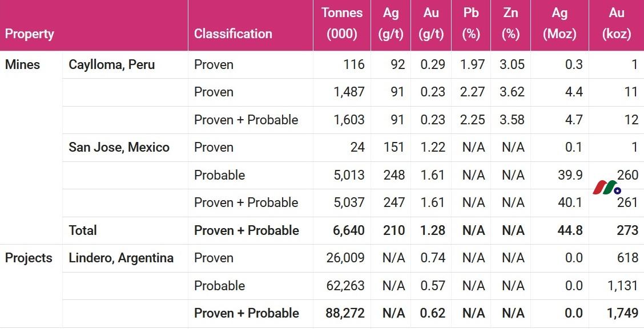Click the 88,272 tonnes cell

tap(345, 313)
